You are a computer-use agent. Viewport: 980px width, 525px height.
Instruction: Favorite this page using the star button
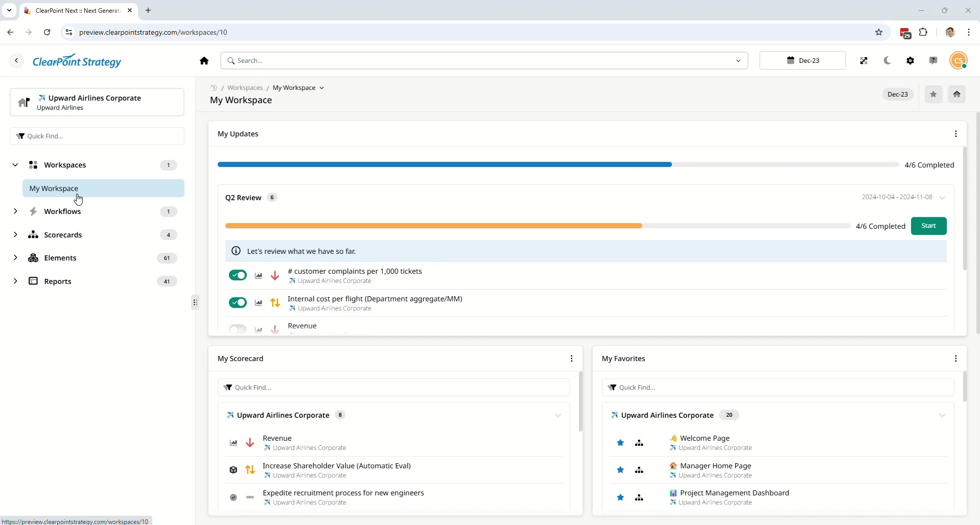point(934,94)
